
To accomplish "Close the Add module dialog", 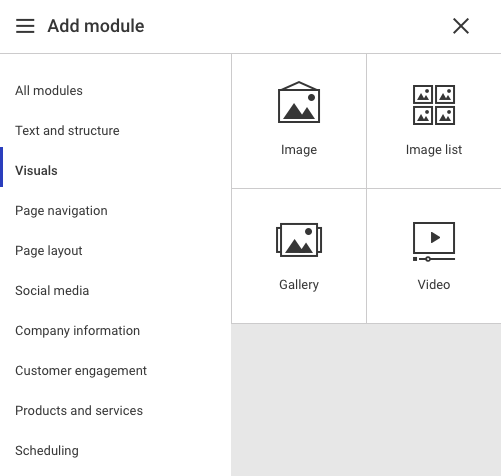I will click(x=461, y=26).
